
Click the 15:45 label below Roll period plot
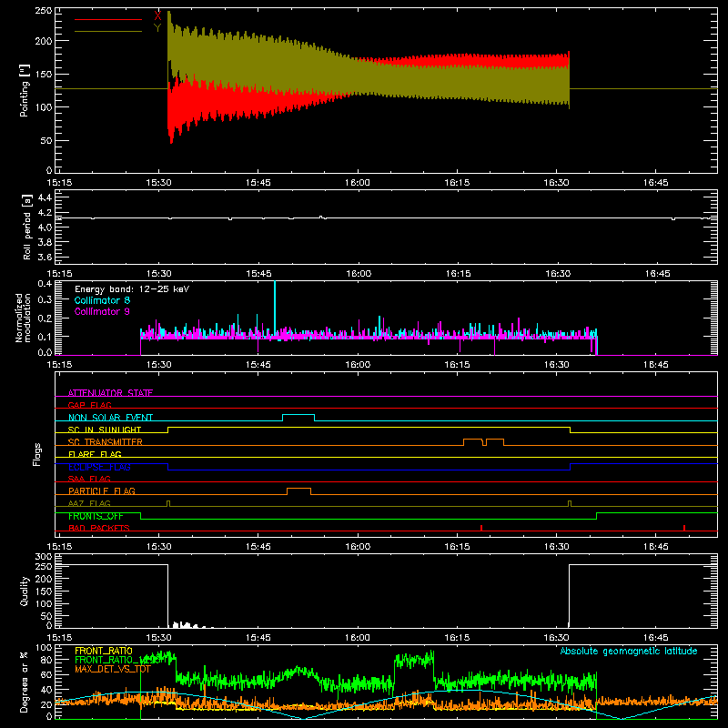[x=258, y=274]
